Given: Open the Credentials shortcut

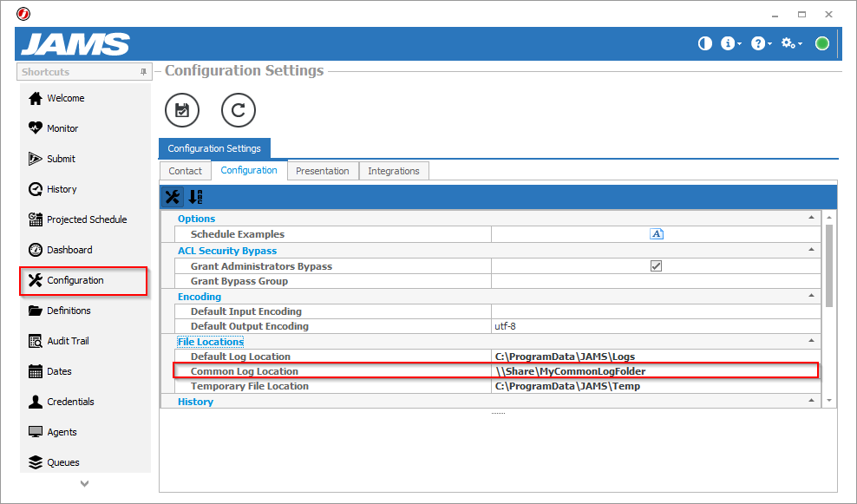Looking at the screenshot, I should click(62, 402).
